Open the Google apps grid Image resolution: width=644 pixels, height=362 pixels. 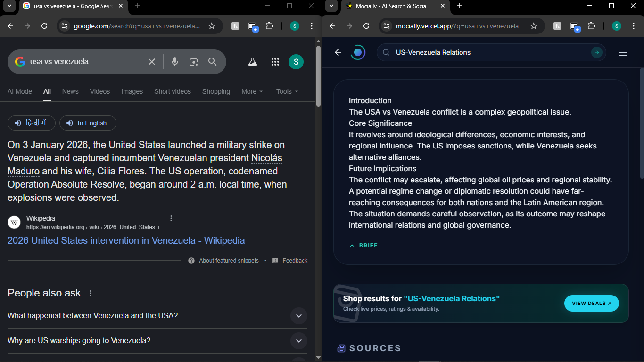point(275,61)
